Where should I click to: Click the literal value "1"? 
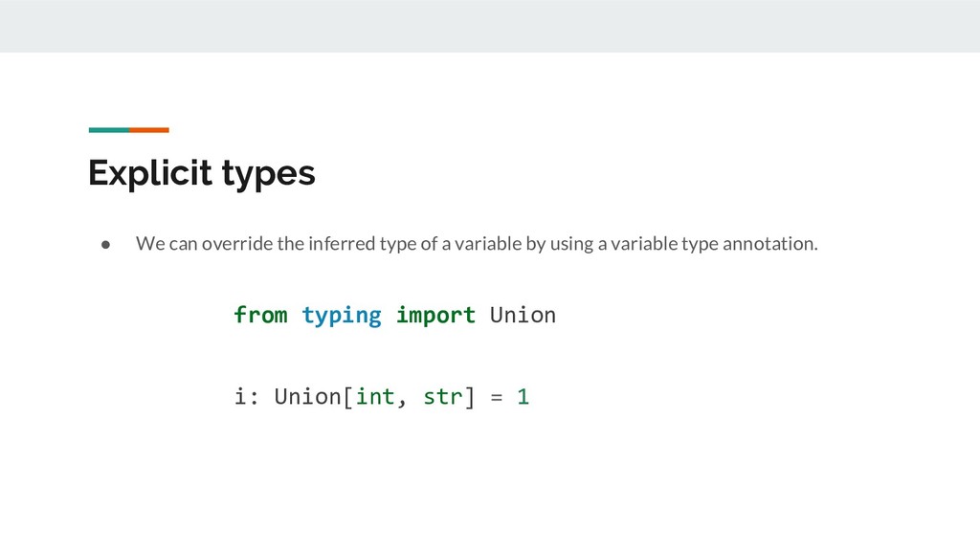point(523,396)
